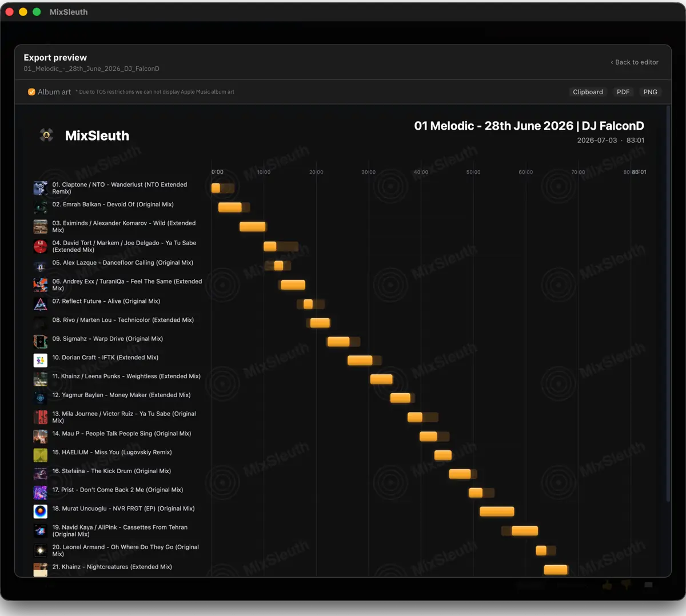Click album art for Dorian Craft IFTK

click(40, 361)
